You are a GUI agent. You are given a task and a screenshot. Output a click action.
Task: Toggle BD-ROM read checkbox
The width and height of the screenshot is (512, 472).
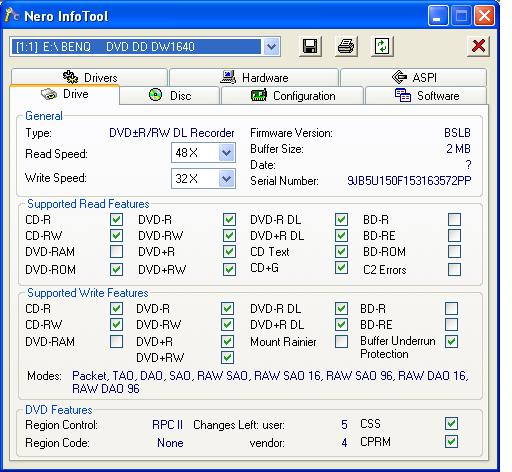point(454,252)
